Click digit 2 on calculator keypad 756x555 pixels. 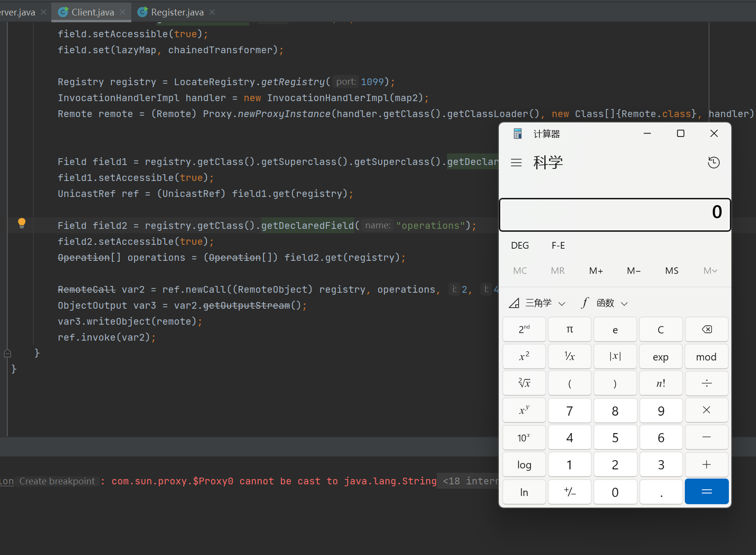click(615, 465)
